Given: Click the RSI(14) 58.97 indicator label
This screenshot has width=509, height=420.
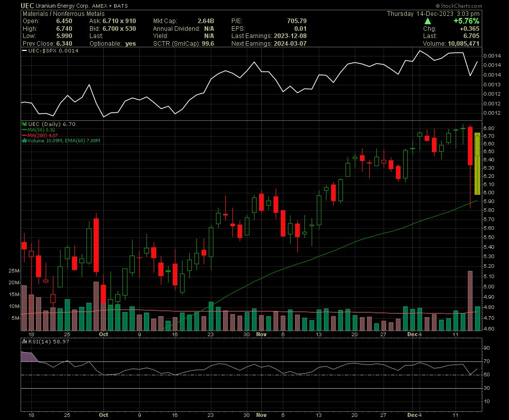Looking at the screenshot, I should point(49,341).
